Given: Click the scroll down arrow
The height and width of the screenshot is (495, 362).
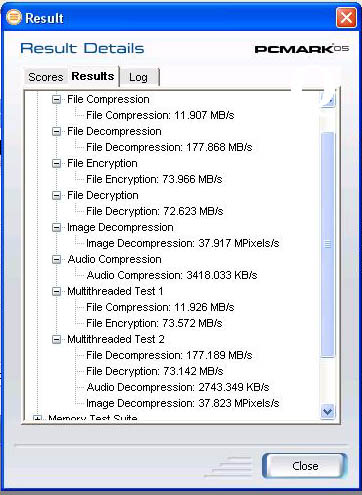Looking at the screenshot, I should (x=328, y=411).
